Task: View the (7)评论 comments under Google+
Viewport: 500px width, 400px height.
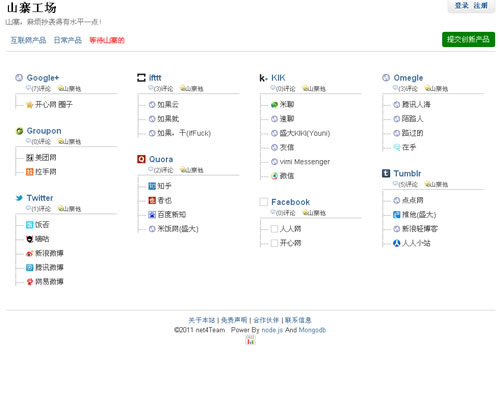Action: pos(41,89)
